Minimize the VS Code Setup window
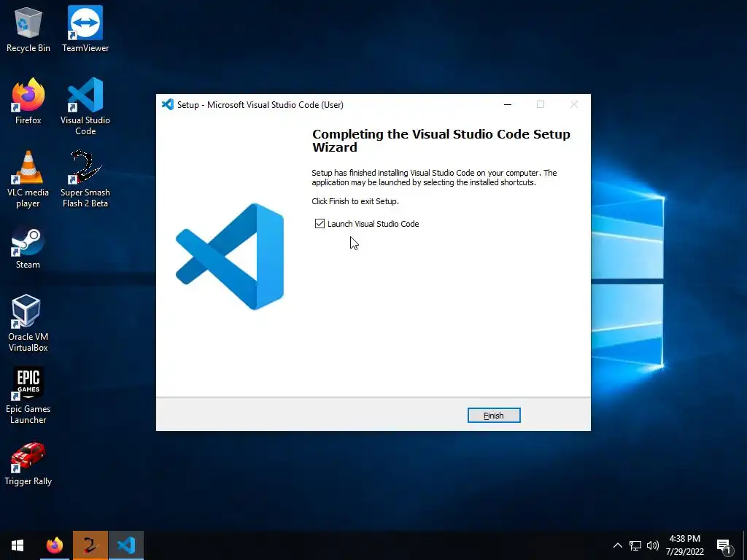The image size is (747, 560). (x=508, y=105)
